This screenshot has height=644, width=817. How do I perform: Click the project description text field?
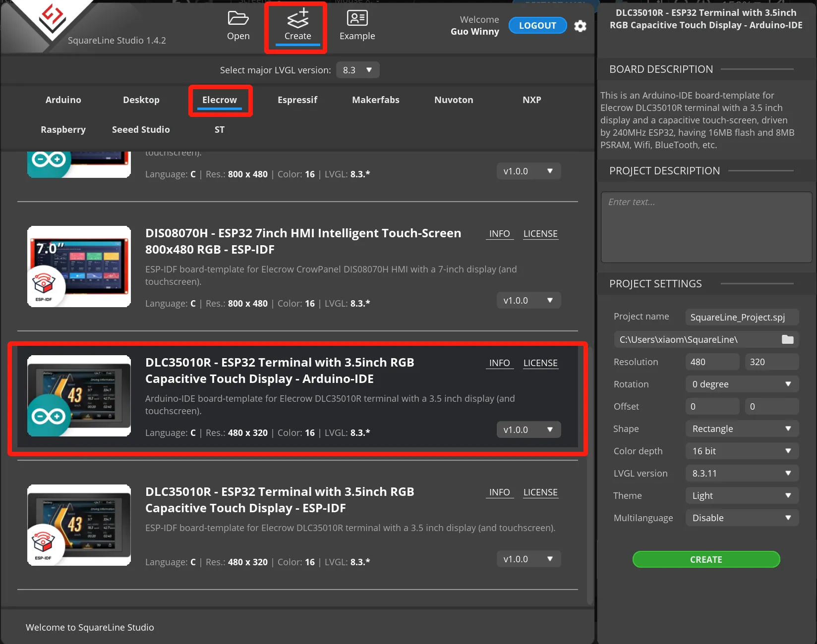tap(706, 227)
